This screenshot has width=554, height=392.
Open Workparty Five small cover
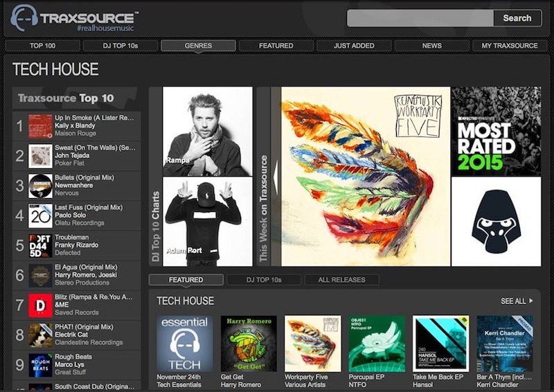[313, 344]
